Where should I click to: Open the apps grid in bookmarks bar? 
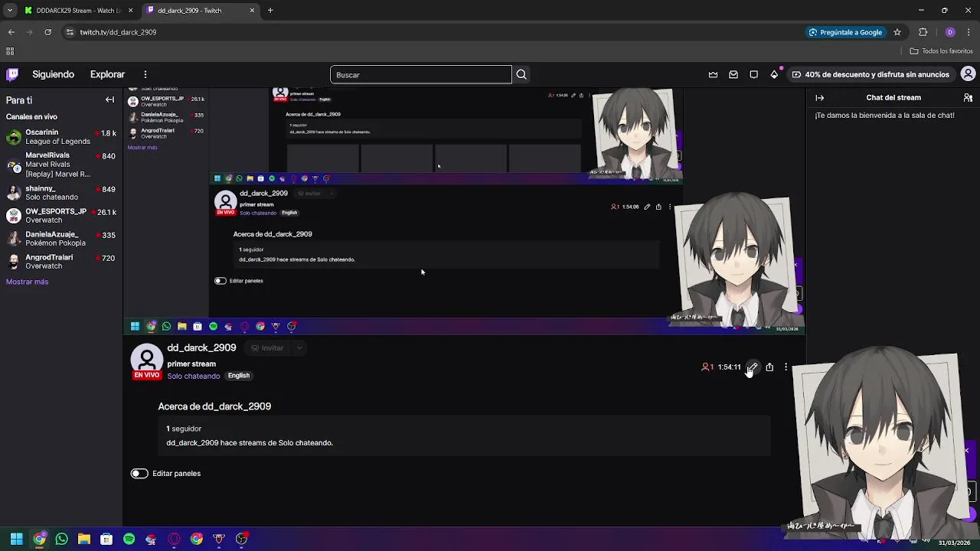[x=10, y=51]
